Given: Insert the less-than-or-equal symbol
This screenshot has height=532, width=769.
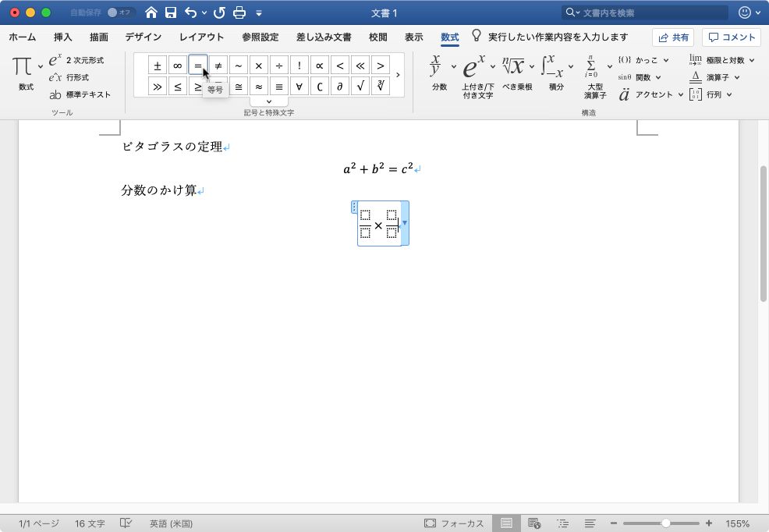Looking at the screenshot, I should [x=178, y=87].
